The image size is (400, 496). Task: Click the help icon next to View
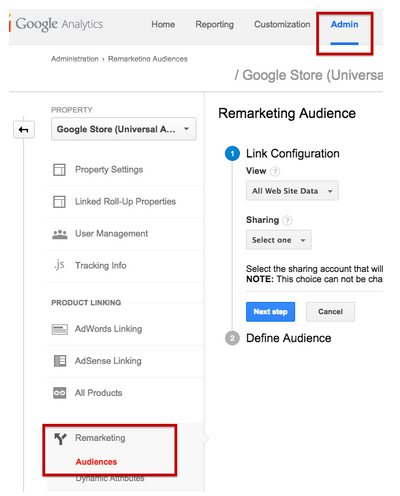275,171
